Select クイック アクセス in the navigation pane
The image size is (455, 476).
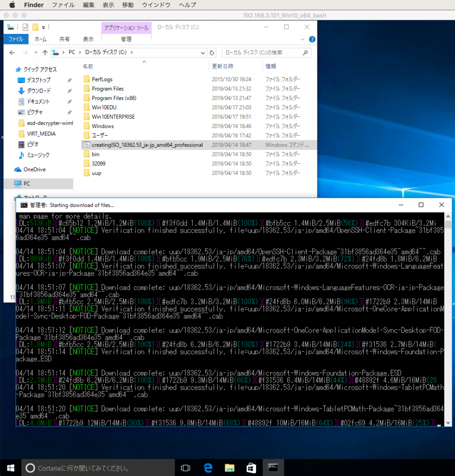coord(40,69)
